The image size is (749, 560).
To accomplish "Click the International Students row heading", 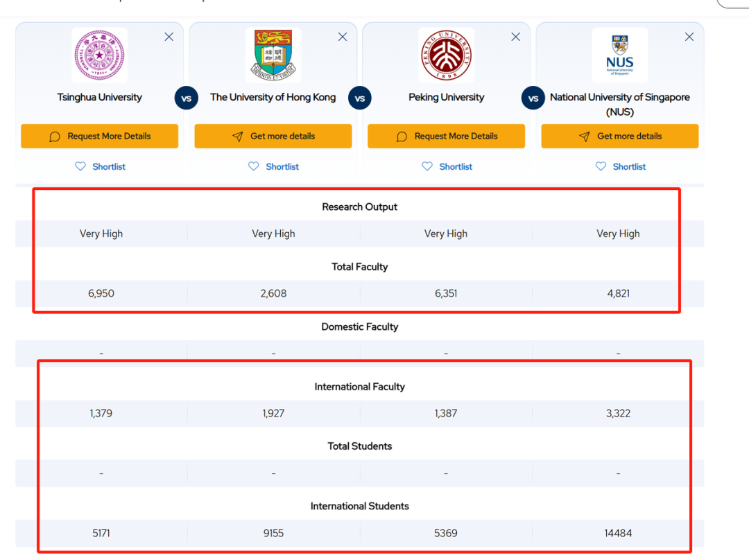I will 360,507.
